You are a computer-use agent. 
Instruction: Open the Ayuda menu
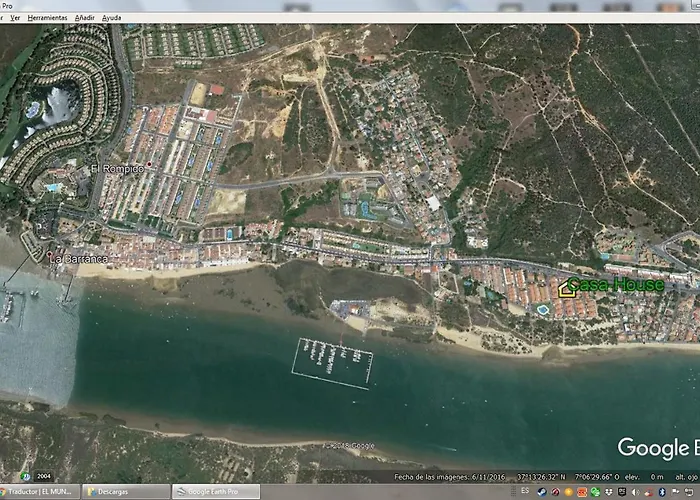click(111, 18)
